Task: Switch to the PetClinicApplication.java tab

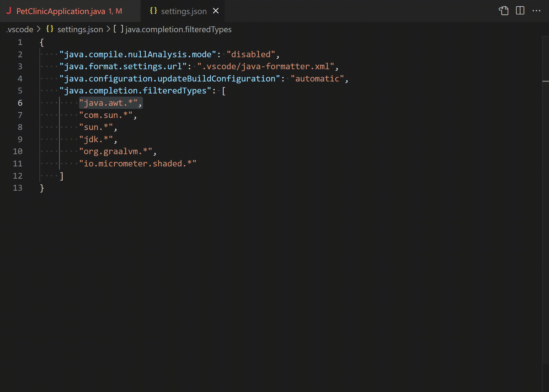Action: (61, 11)
